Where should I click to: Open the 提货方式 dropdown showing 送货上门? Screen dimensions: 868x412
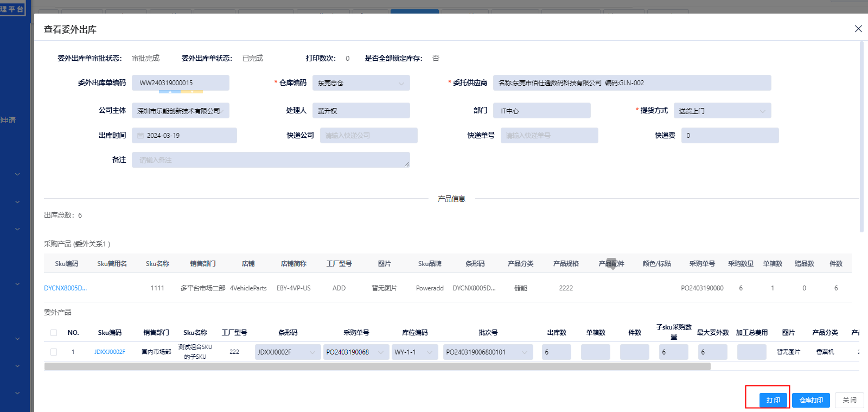(722, 111)
